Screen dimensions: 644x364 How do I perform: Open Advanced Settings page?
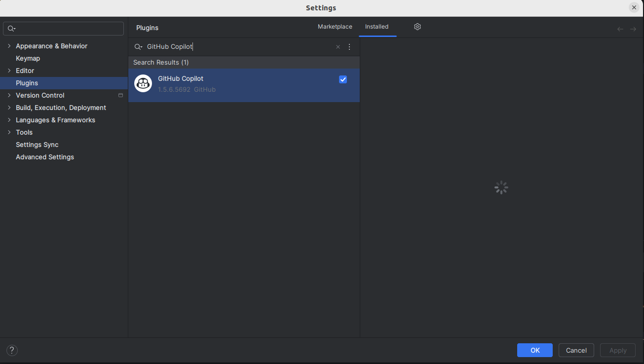(45, 157)
